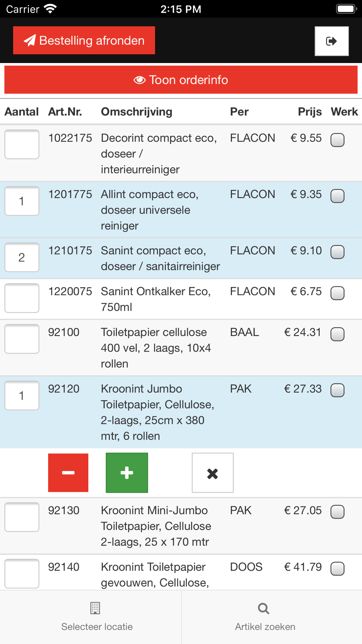
Task: Check Werk box for Decorint compact eco
Action: click(x=337, y=140)
